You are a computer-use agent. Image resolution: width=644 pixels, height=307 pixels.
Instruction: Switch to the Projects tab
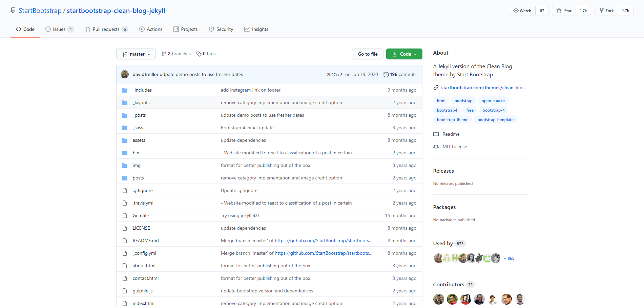pyautogui.click(x=185, y=29)
